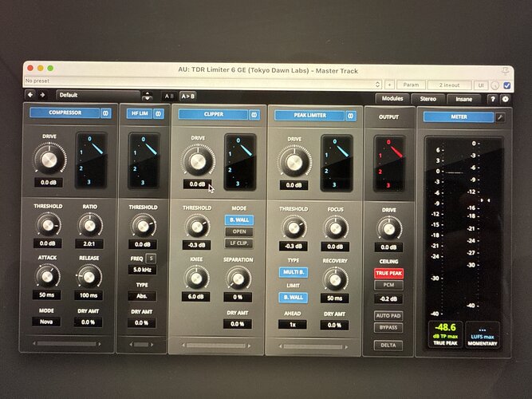The height and width of the screenshot is (399, 532).
Task: Click the Clipper SEPARATION knob
Action: 238,279
